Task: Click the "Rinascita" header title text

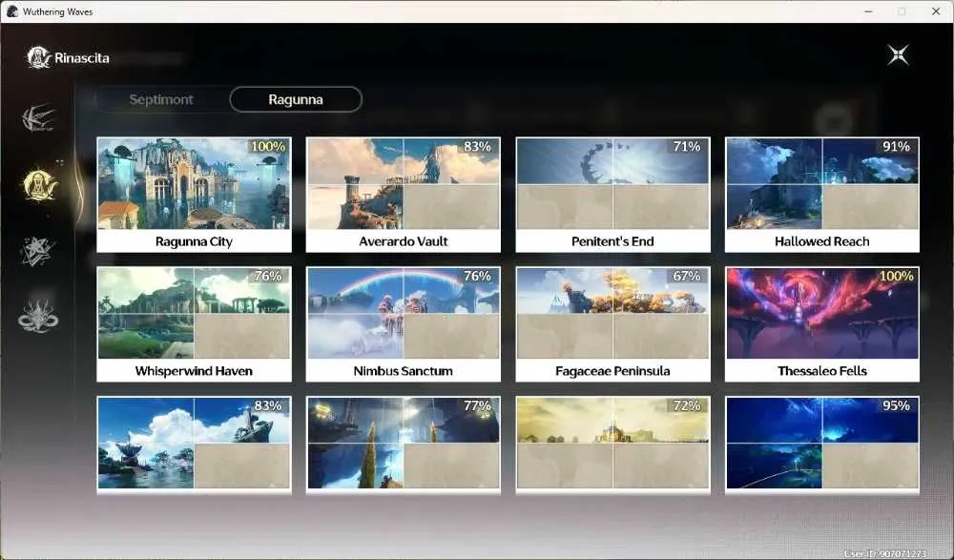Action: [x=82, y=58]
